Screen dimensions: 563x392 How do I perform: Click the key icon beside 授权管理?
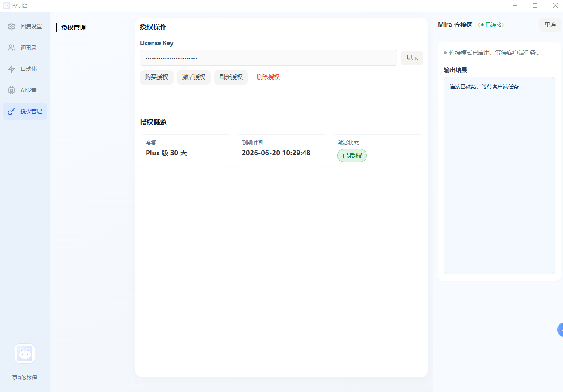pos(12,111)
